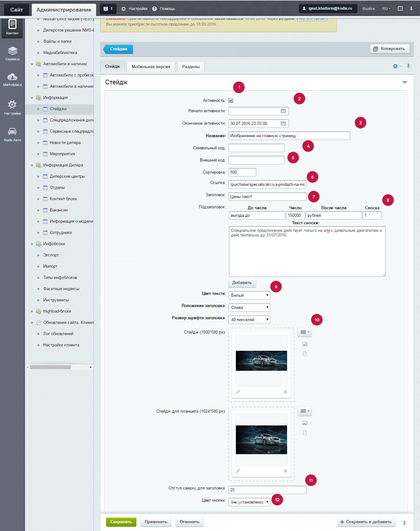Click the top bar panel layout icon
Screen dimensions: 420x531
tap(400, 9)
